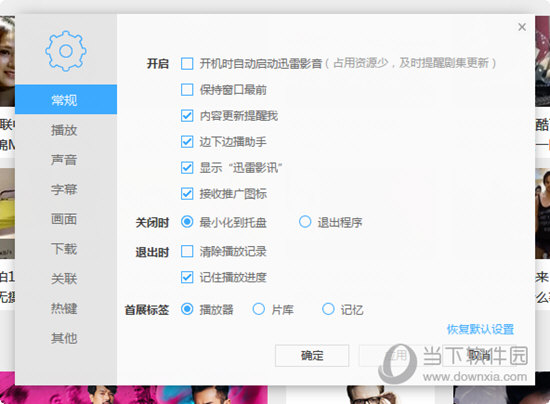
Task: Close the settings dialog with the X
Action: point(522,27)
